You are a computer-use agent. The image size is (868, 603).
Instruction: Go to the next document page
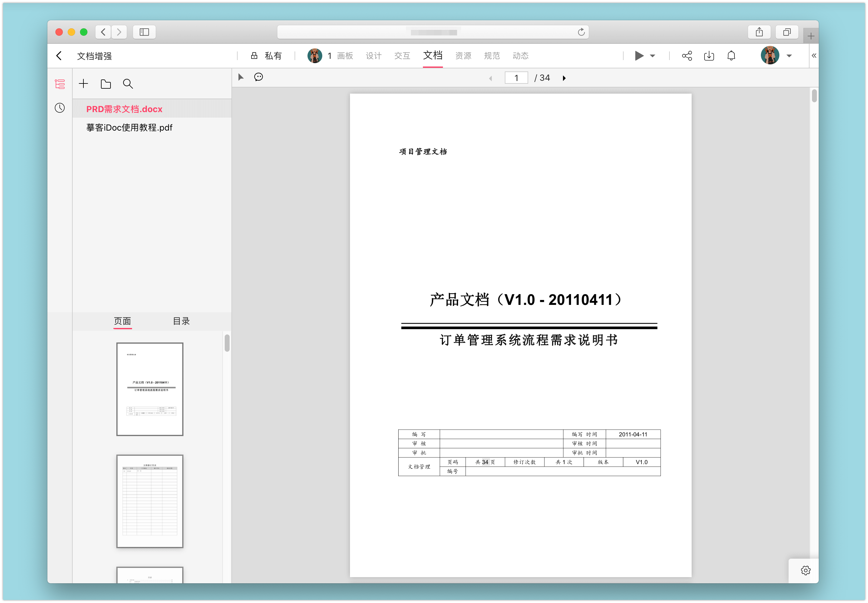click(565, 78)
